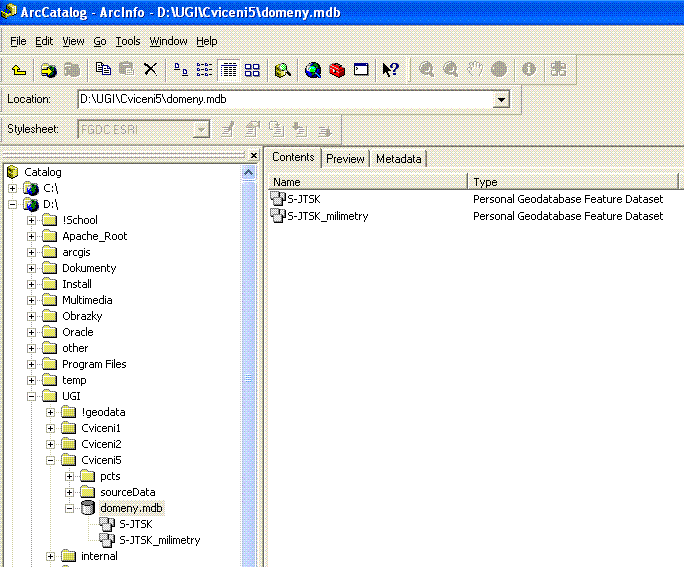Open the Edit menu
The width and height of the screenshot is (684, 567).
44,41
